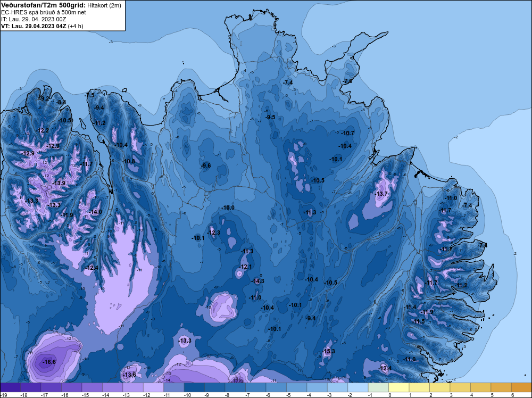
Task: Click the -8.4 temperature label
Action: click(61, 102)
